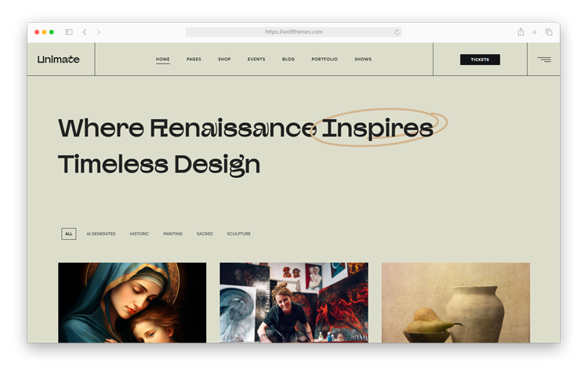The height and width of the screenshot is (374, 588).
Task: Filter by Historic category
Action: 139,234
